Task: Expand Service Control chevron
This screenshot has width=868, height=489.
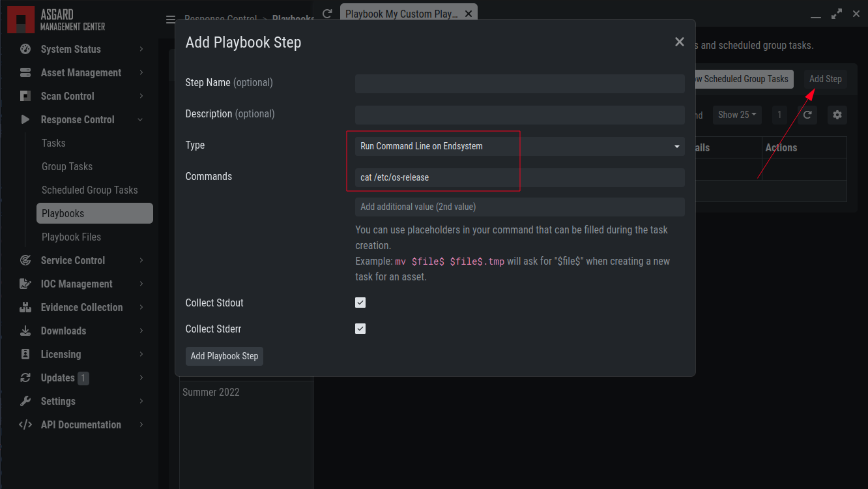Action: pyautogui.click(x=141, y=260)
